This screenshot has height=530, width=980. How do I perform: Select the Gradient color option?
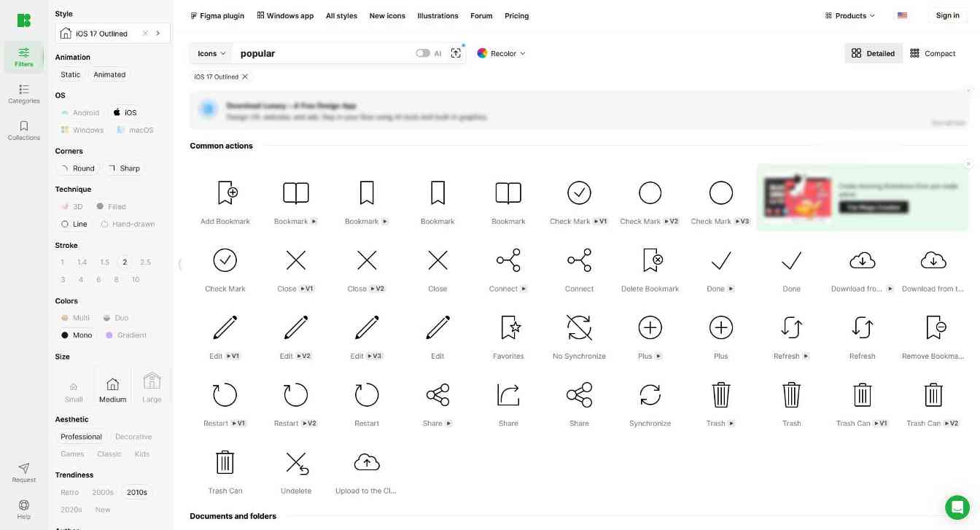[x=126, y=335]
